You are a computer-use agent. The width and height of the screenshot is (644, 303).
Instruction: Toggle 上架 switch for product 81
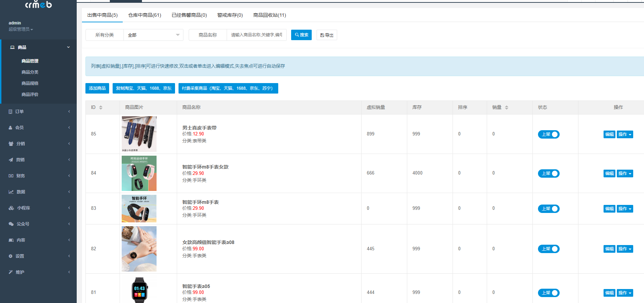548,293
